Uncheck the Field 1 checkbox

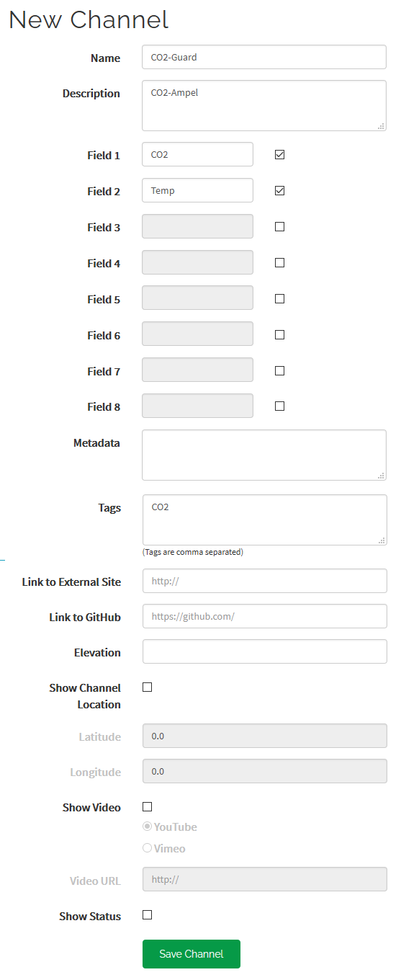coord(280,154)
